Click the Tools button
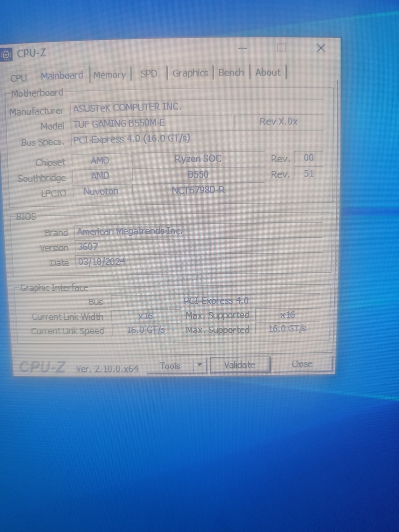The height and width of the screenshot is (532, 399). [x=170, y=366]
